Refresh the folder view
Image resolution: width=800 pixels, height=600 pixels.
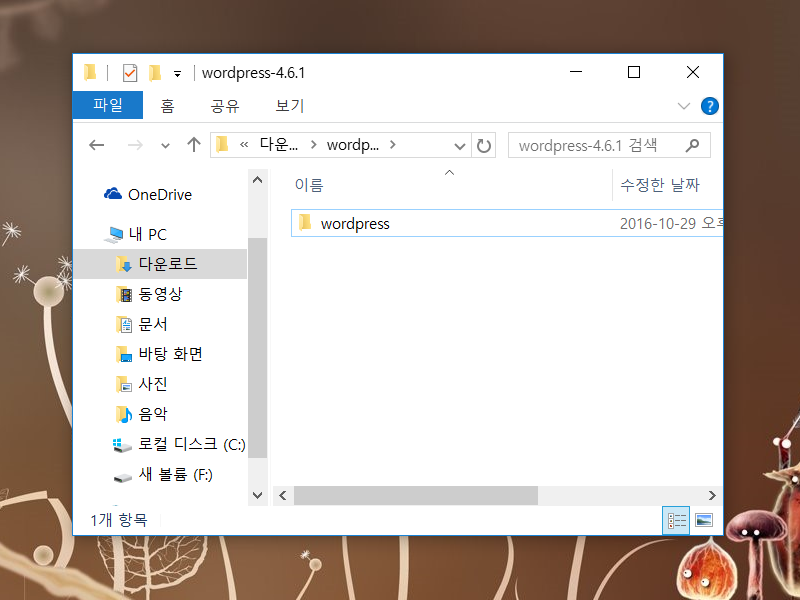(x=484, y=146)
